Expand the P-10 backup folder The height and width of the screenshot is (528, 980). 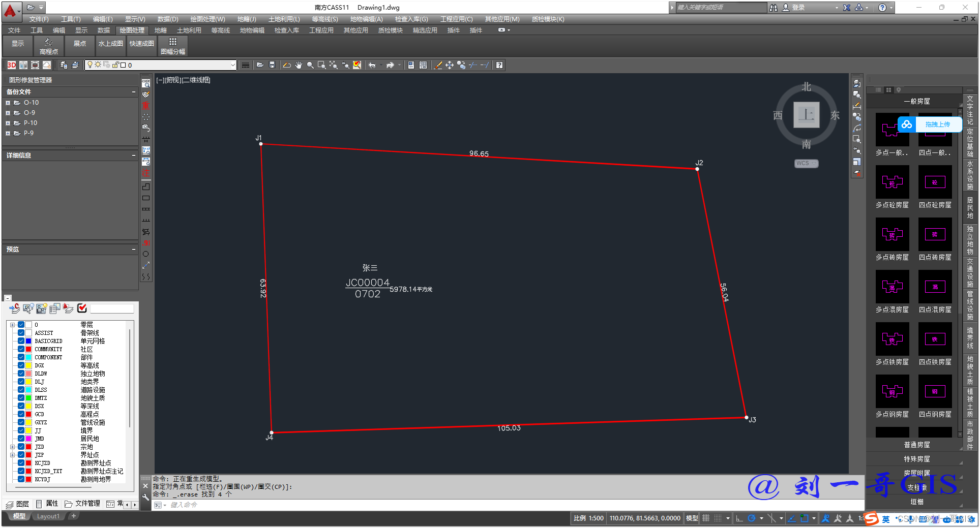8,123
